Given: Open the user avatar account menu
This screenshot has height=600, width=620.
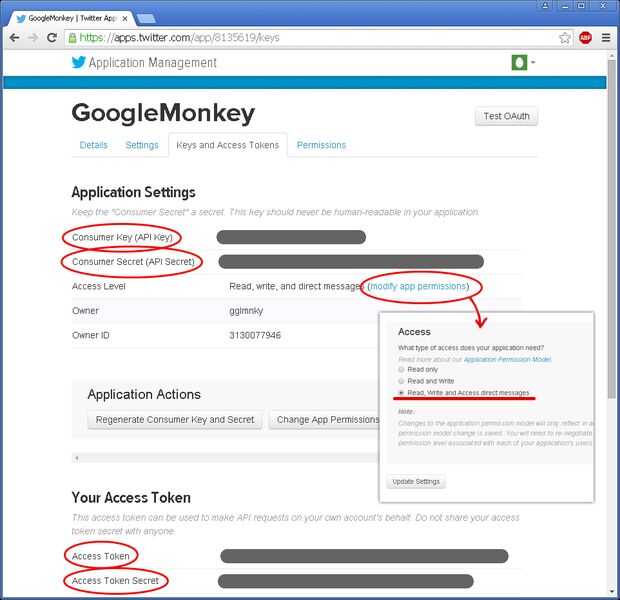Looking at the screenshot, I should [522, 62].
